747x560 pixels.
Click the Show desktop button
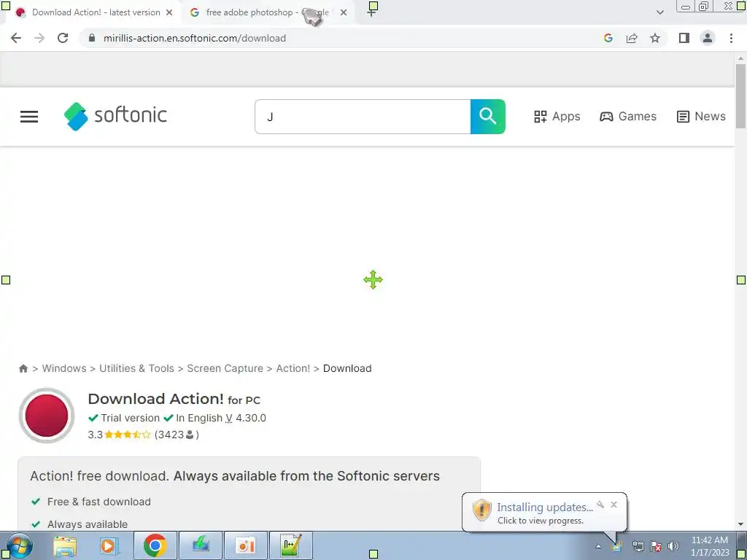742,546
